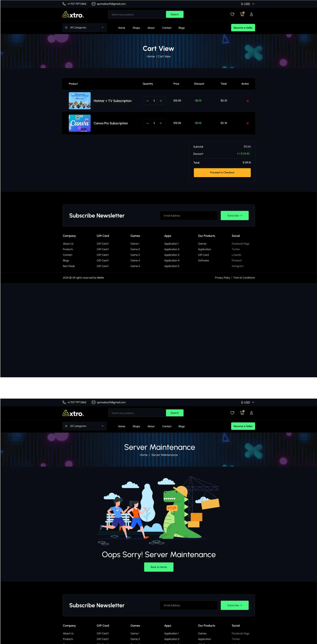Go to Shops in Cart View navigation

coord(136,28)
